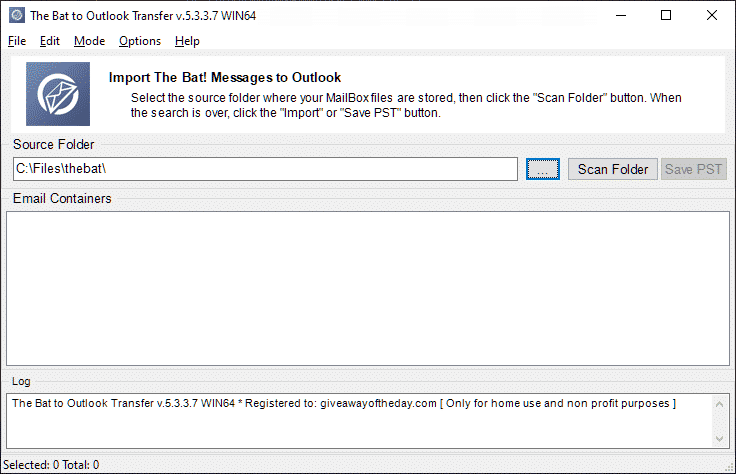The width and height of the screenshot is (736, 474).
Task: Click the Selected/Total status bar text
Action: coord(51,465)
